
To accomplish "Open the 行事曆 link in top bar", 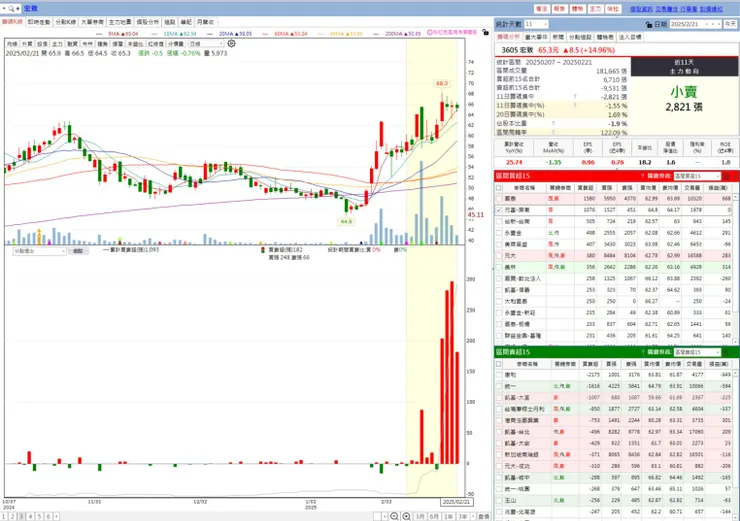I will [x=689, y=9].
